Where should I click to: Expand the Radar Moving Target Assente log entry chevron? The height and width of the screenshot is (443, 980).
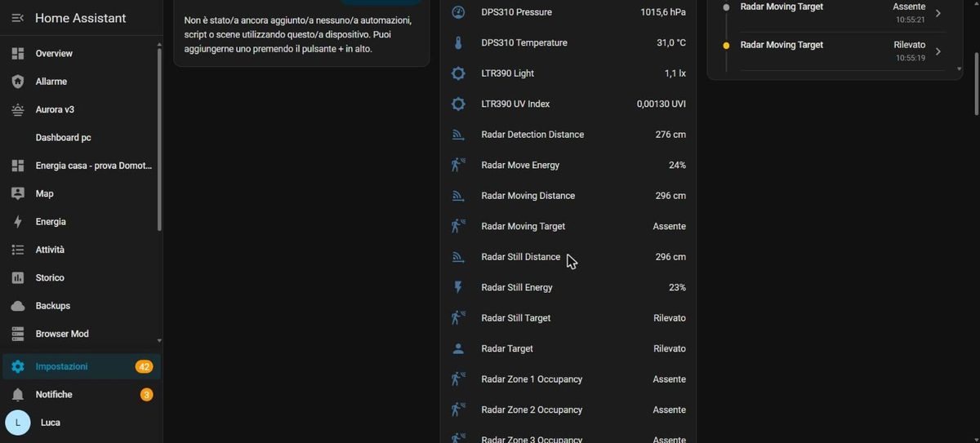click(x=938, y=13)
